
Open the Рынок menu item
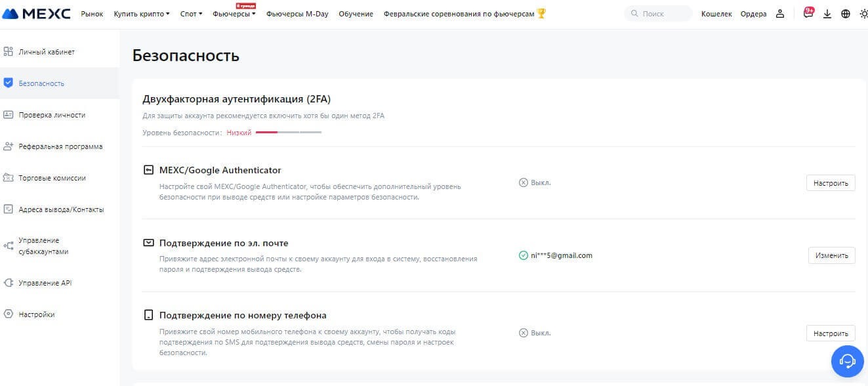[x=92, y=14]
